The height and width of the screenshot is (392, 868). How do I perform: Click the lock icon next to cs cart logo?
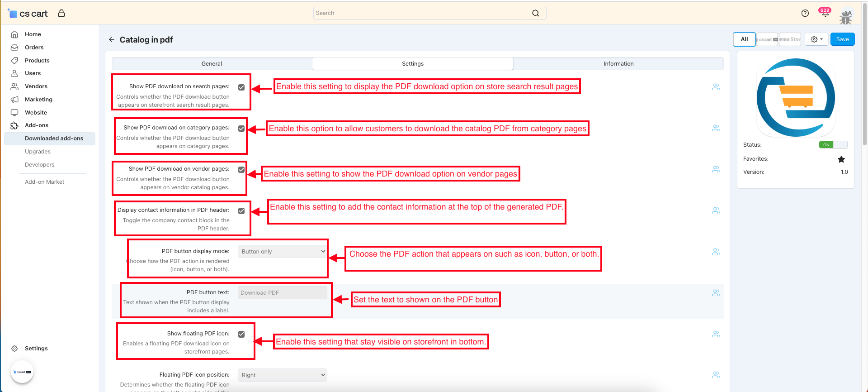(61, 14)
